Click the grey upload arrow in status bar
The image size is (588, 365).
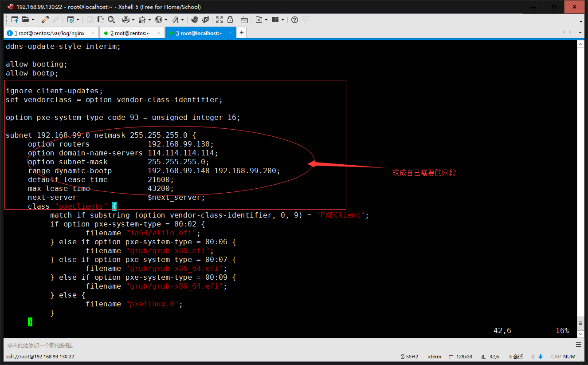click(x=533, y=357)
